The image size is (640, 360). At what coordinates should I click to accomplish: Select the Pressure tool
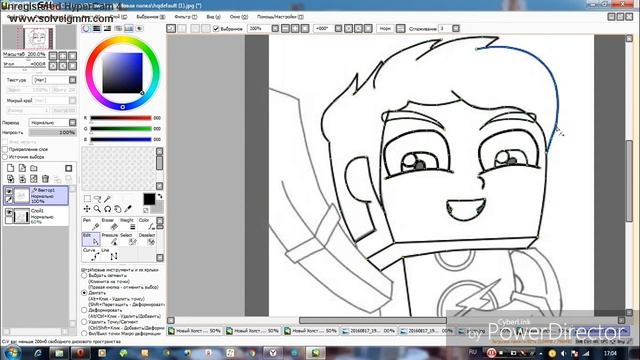pyautogui.click(x=109, y=239)
